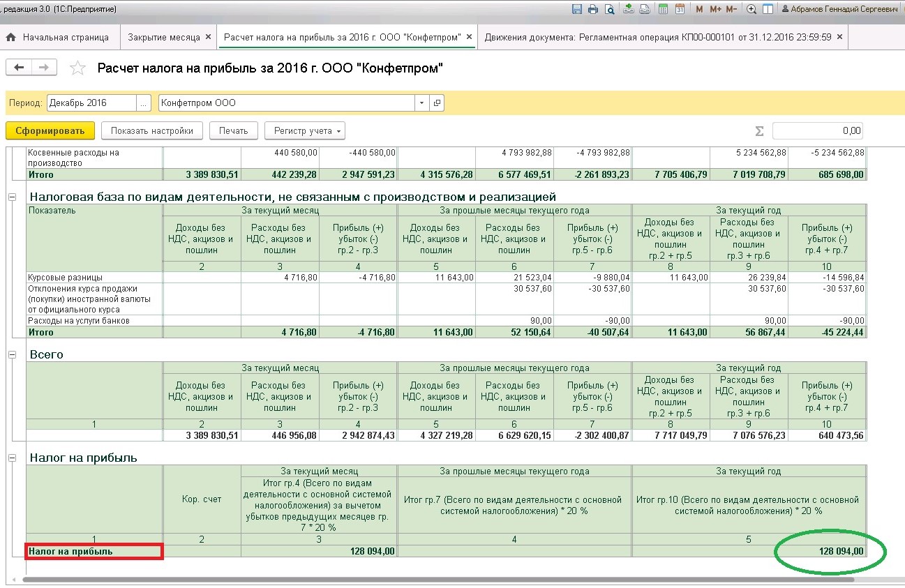
Task: Click the printer icon in top toolbar
Action: pos(593,9)
